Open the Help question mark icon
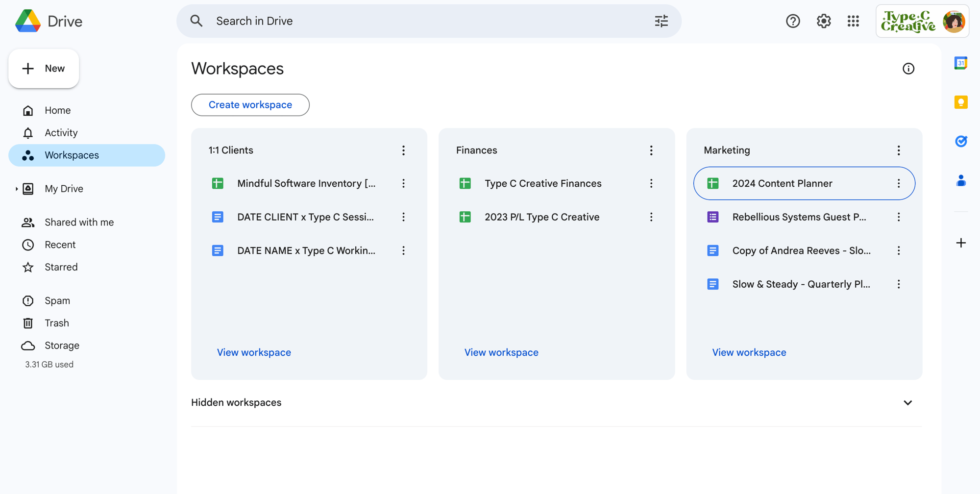 pos(792,21)
